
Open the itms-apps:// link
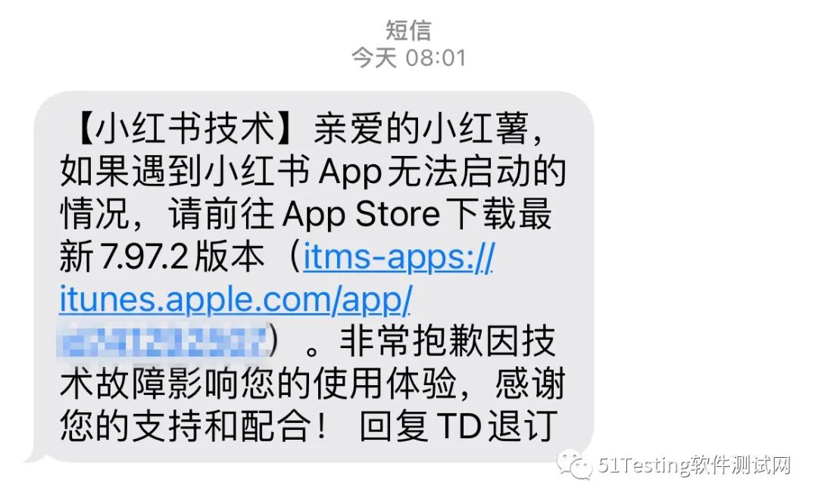coord(398,257)
